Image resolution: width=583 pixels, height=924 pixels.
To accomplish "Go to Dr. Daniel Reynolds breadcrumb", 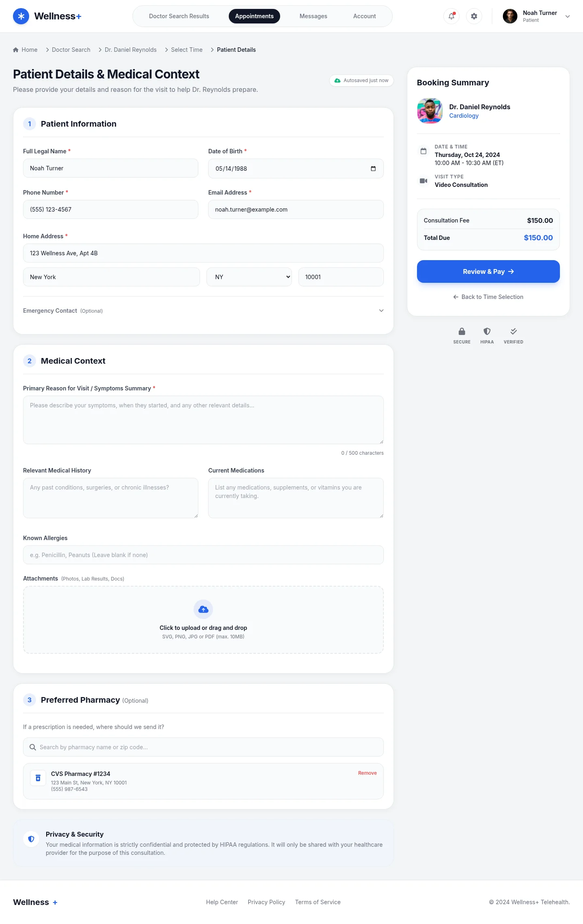I will (131, 50).
